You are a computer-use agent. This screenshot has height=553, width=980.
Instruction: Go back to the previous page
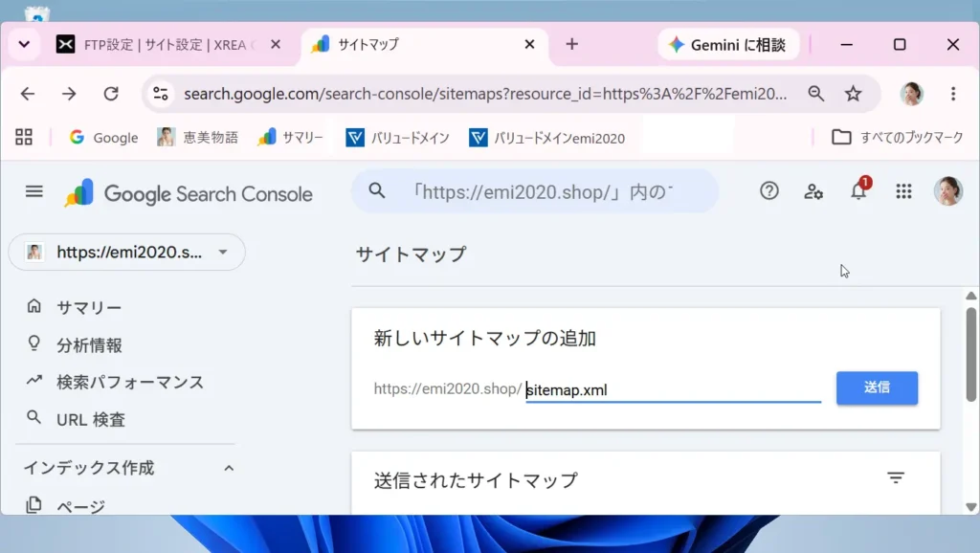tap(28, 94)
